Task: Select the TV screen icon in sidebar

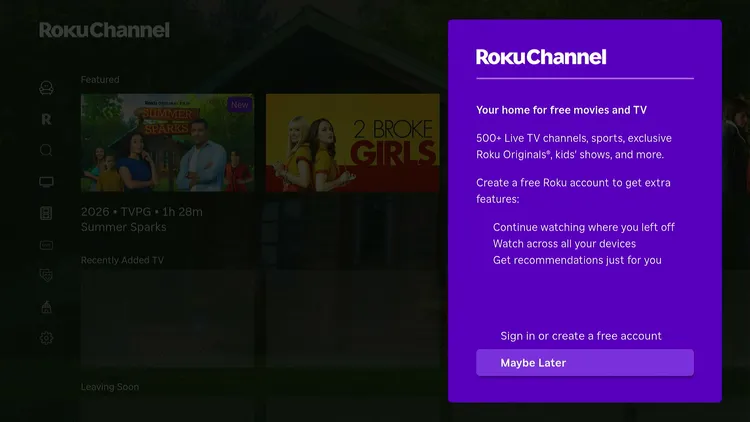Action: pyautogui.click(x=46, y=182)
